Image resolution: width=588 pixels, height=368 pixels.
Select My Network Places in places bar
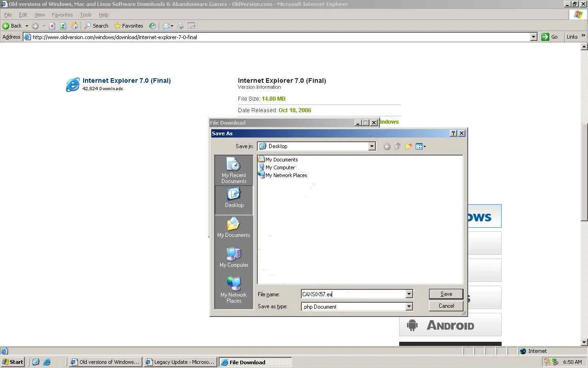[x=234, y=290]
